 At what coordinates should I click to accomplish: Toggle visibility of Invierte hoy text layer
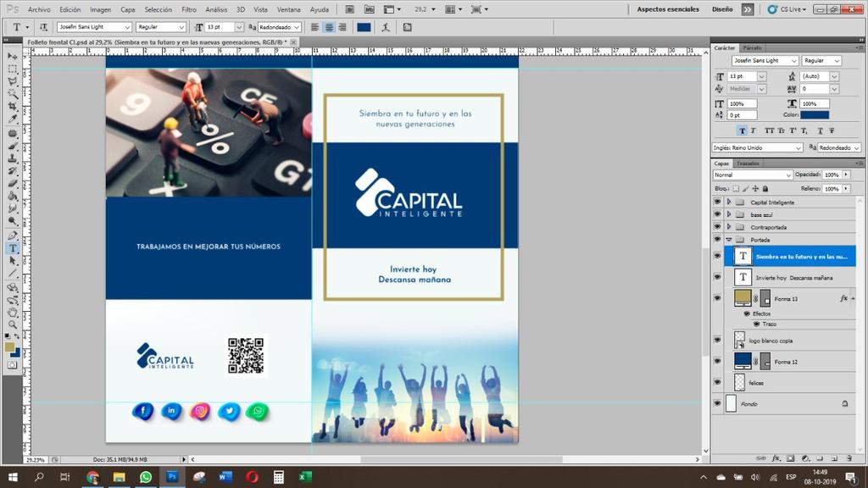click(x=717, y=277)
